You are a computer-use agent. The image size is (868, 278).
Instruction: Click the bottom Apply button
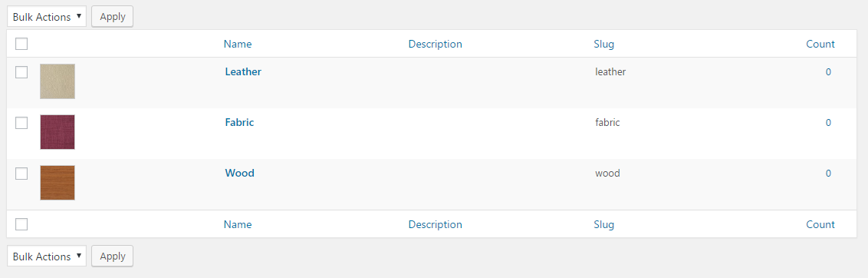coord(113,256)
